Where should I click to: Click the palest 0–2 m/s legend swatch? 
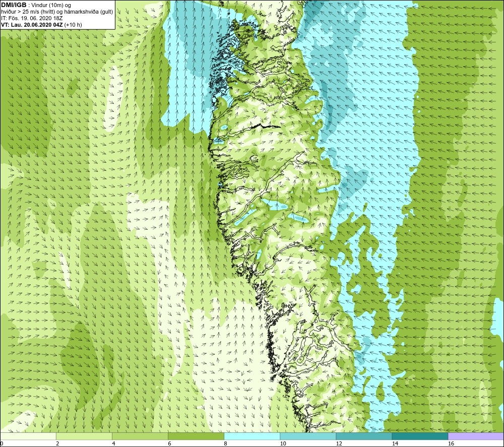(x=28, y=436)
